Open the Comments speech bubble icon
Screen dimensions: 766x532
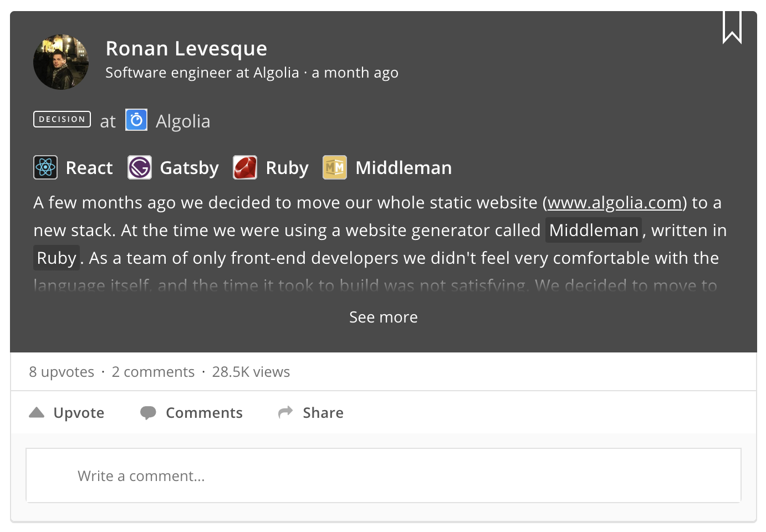click(148, 413)
